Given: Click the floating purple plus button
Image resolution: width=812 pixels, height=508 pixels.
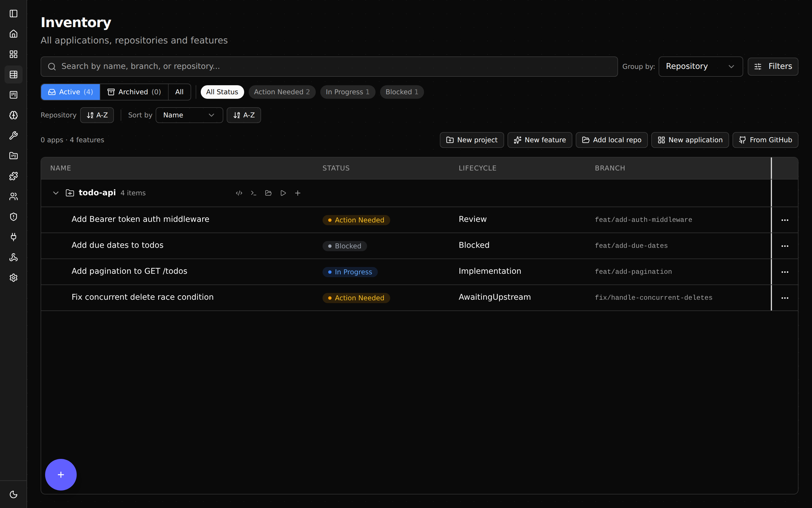Looking at the screenshot, I should [61, 475].
